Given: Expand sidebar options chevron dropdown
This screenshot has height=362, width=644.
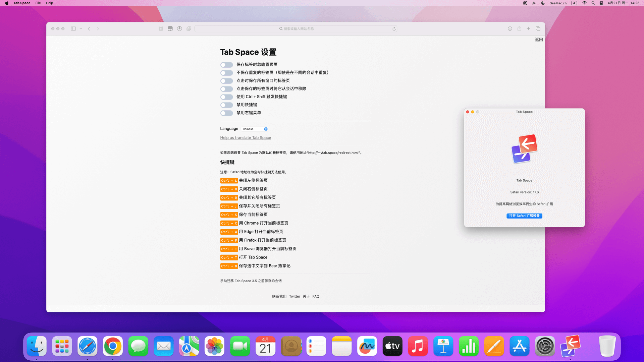Looking at the screenshot, I should click(x=81, y=29).
